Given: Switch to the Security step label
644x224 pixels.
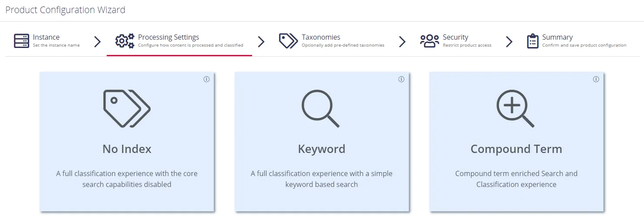Looking at the screenshot, I should coord(455,37).
